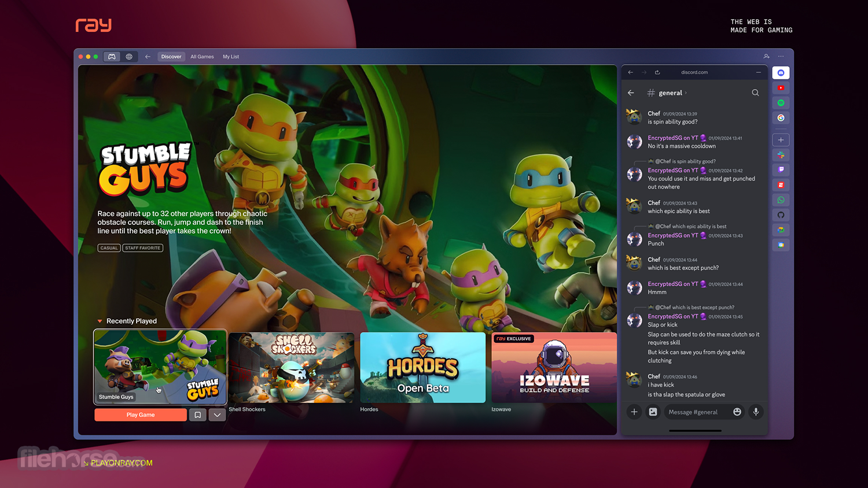Click the 'i have kick' message text
The image size is (868, 488).
(661, 385)
